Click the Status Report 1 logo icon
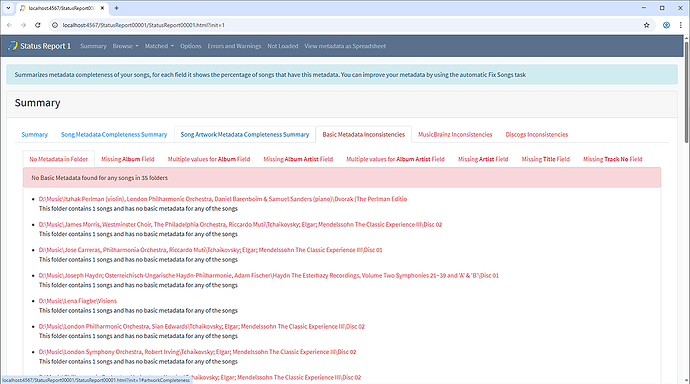 coord(13,46)
